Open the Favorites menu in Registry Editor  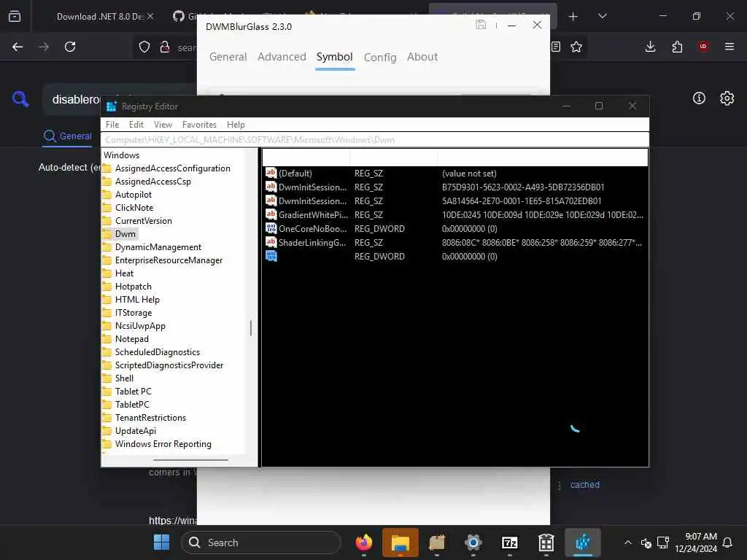pyautogui.click(x=199, y=125)
